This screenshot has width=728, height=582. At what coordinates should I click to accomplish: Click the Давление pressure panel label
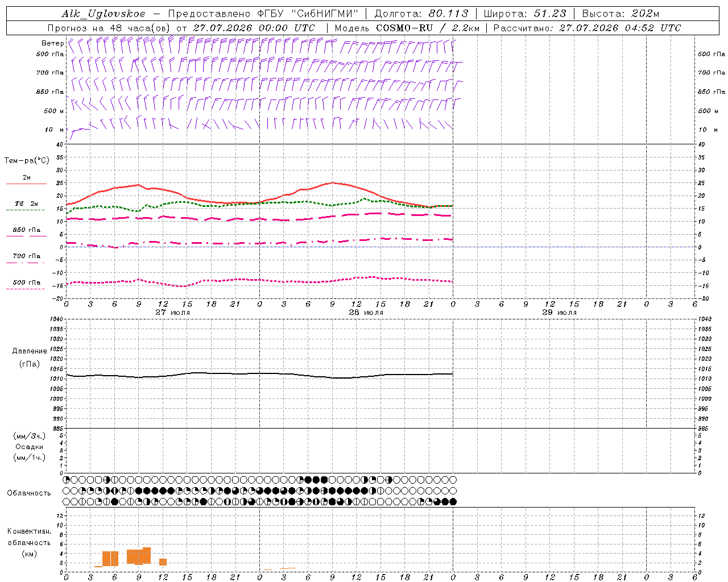tap(30, 351)
